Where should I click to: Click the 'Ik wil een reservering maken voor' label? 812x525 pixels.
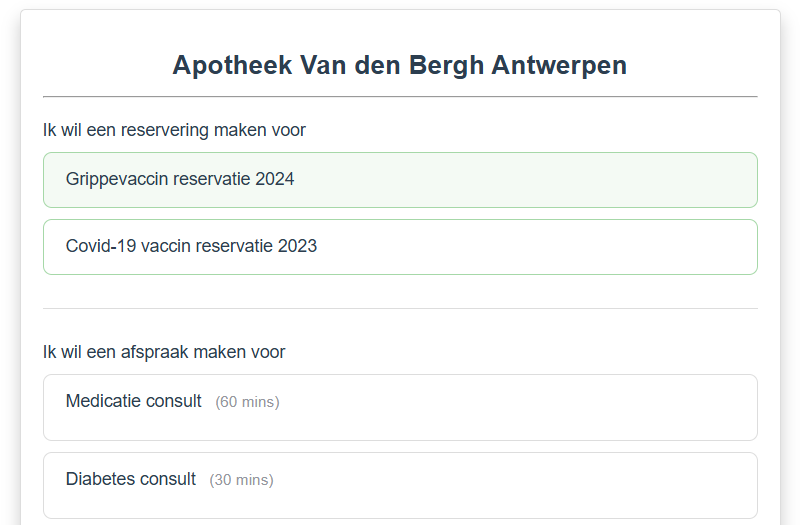click(174, 130)
